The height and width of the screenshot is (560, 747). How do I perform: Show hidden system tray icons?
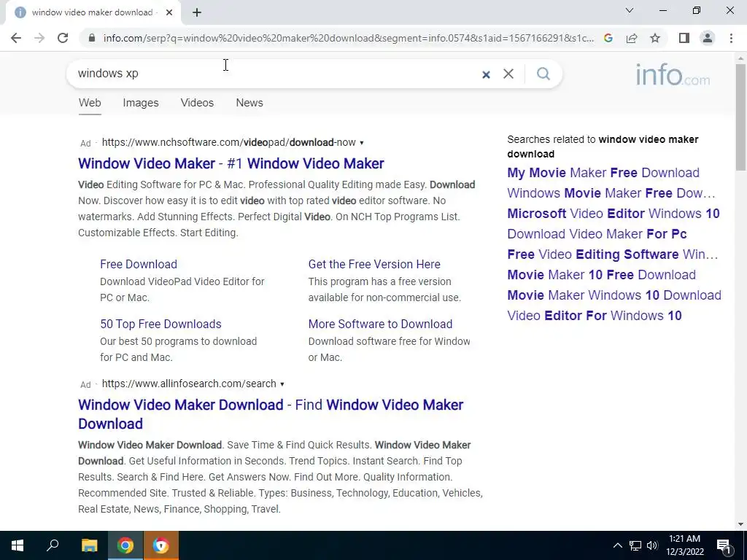click(617, 545)
